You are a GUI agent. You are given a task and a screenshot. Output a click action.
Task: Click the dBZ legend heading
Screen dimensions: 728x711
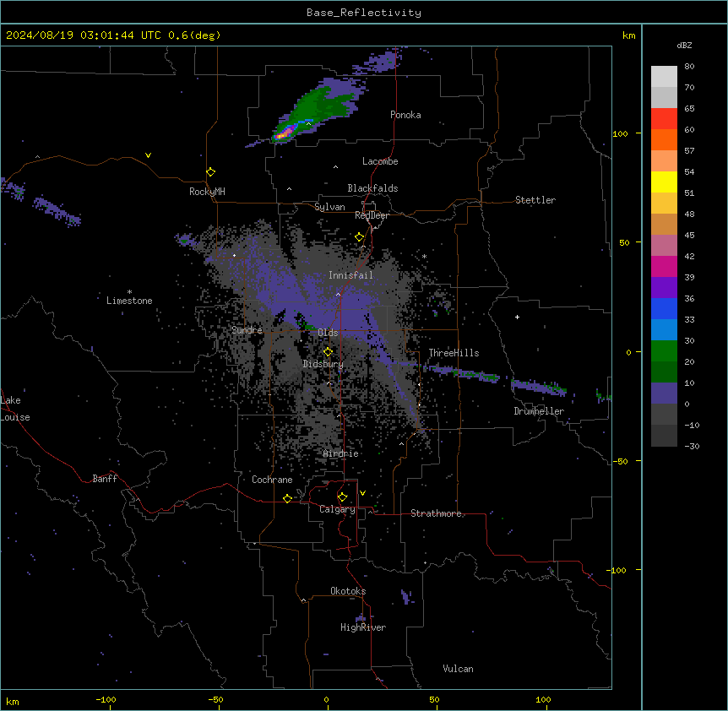click(684, 46)
